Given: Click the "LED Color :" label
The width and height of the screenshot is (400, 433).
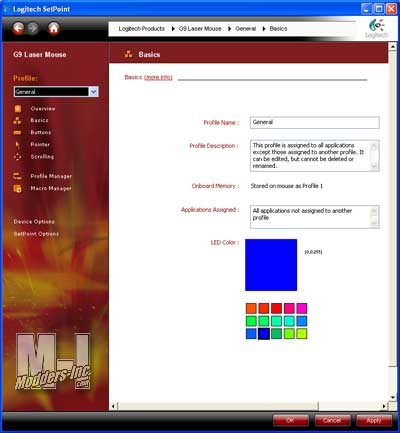Looking at the screenshot, I should pos(225,242).
